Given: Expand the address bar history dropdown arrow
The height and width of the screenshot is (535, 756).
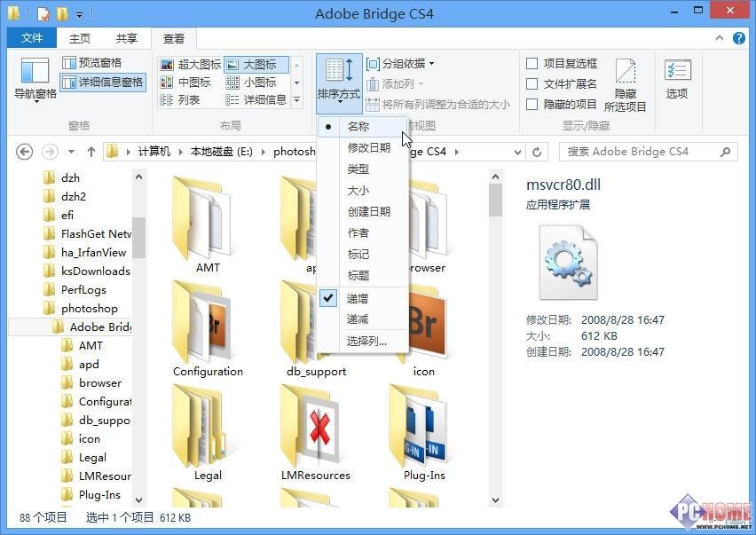Looking at the screenshot, I should tap(516, 152).
